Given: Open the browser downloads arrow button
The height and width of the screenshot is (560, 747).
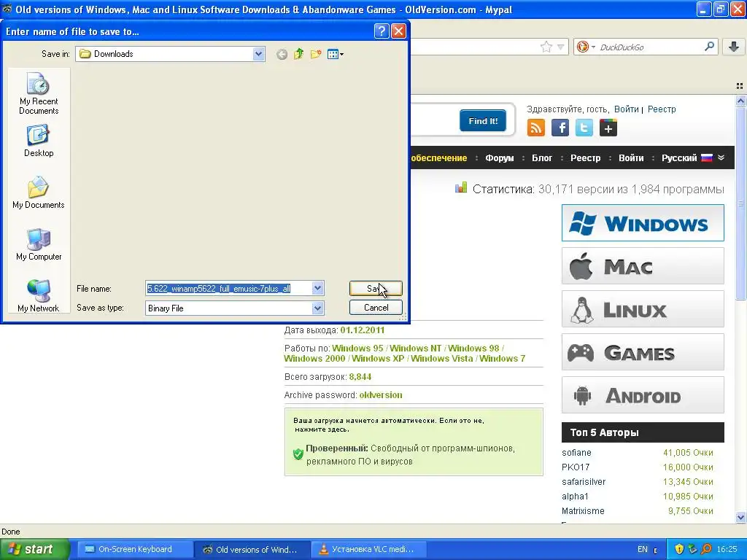Looking at the screenshot, I should (x=734, y=47).
